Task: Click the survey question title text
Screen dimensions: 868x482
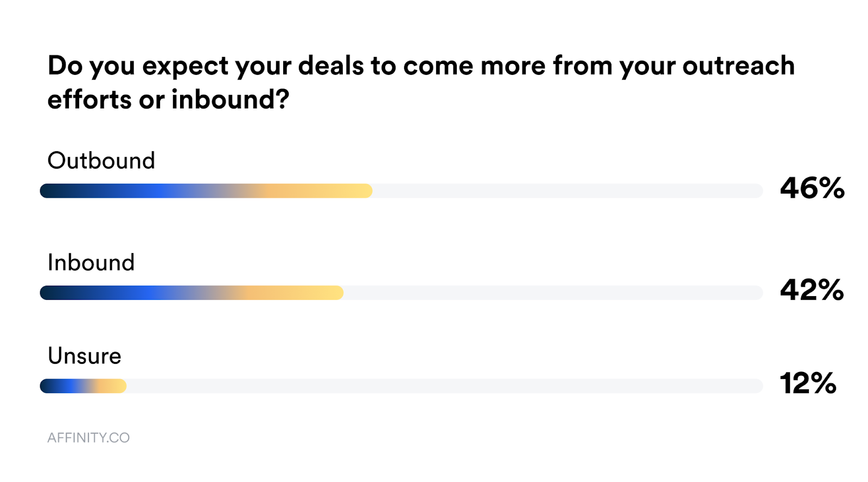Action: point(421,66)
